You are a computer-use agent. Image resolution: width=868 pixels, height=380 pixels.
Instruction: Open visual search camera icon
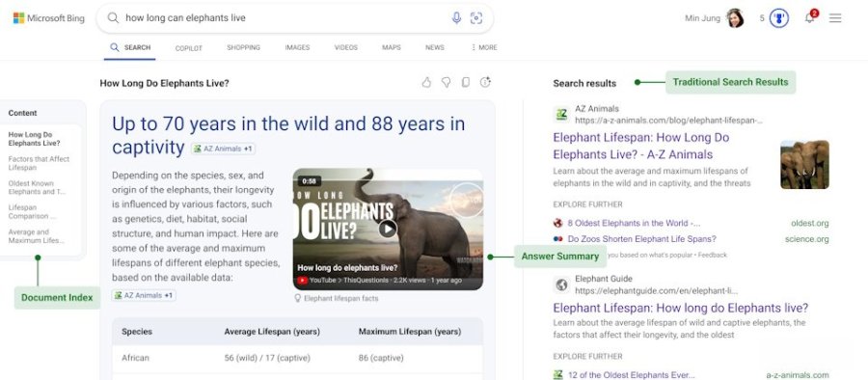[476, 18]
